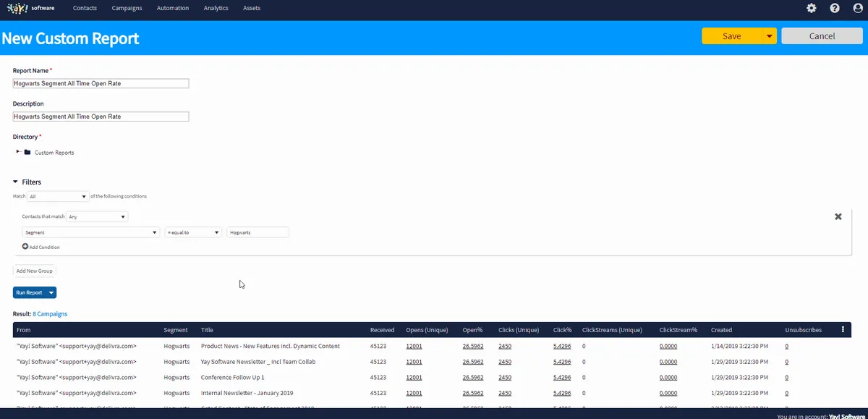Open the Segment field dropdown
Screen dimensions: 868x419
91,232
